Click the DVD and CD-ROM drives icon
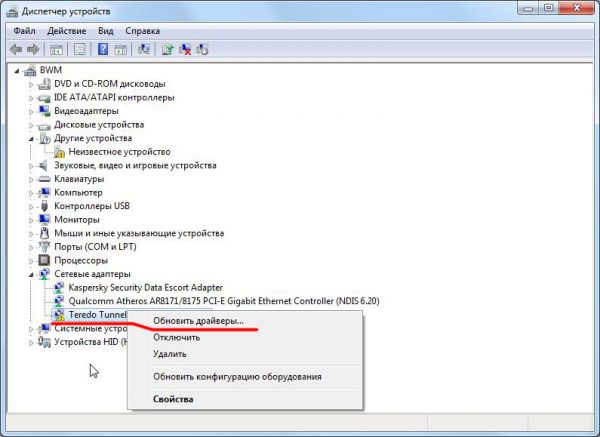This screenshot has width=600, height=437. 44,84
